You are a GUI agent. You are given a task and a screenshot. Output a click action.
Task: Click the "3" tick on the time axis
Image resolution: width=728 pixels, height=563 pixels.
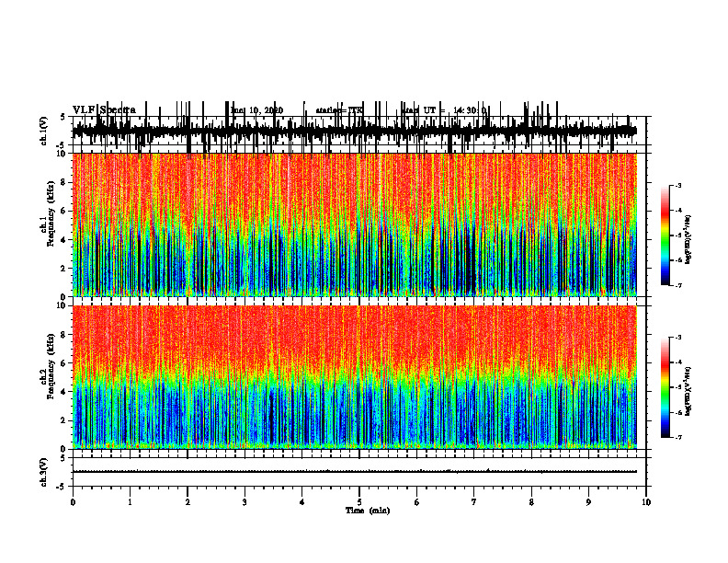click(245, 502)
